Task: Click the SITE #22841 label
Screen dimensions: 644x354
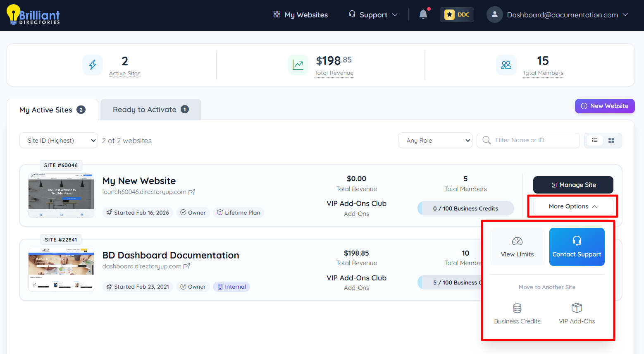Action: tap(61, 240)
